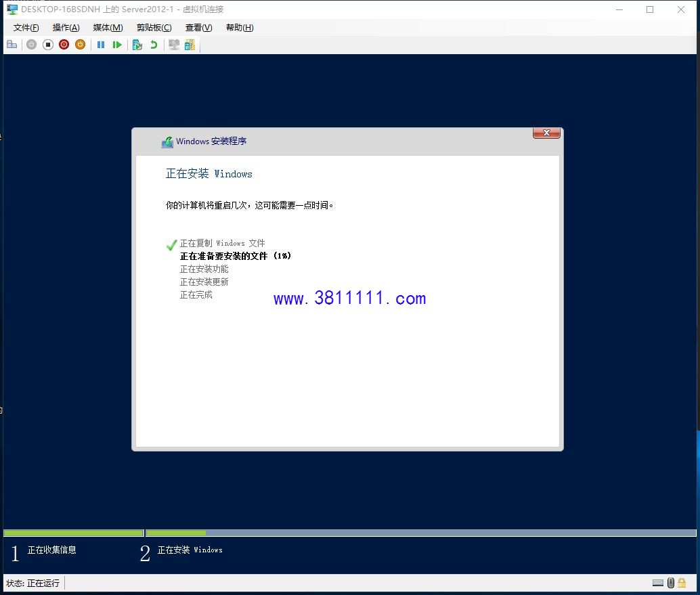Save the VM state with the orange icon
Viewport: 700px width, 595px height.
pos(81,45)
